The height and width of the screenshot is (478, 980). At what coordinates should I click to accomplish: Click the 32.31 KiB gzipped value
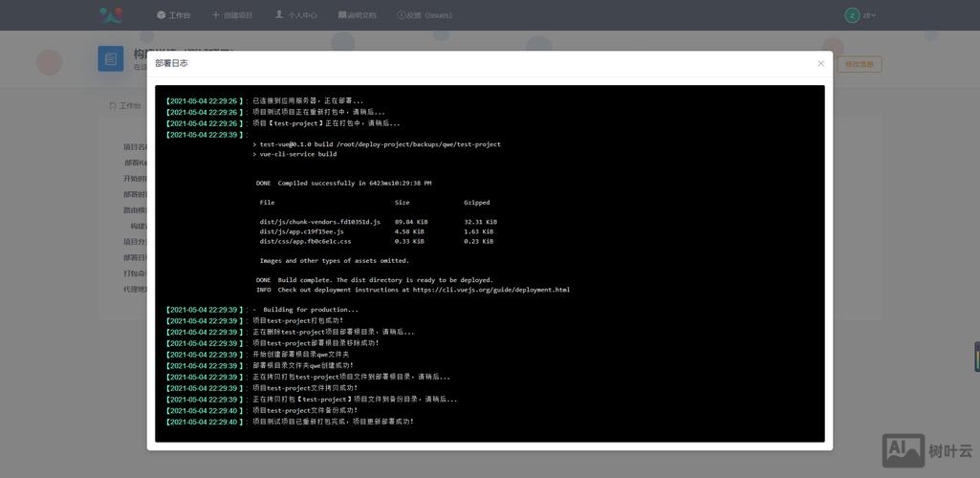481,222
